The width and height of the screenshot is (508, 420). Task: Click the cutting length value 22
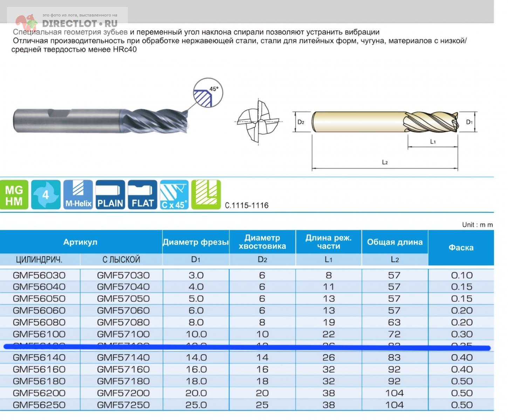click(329, 334)
